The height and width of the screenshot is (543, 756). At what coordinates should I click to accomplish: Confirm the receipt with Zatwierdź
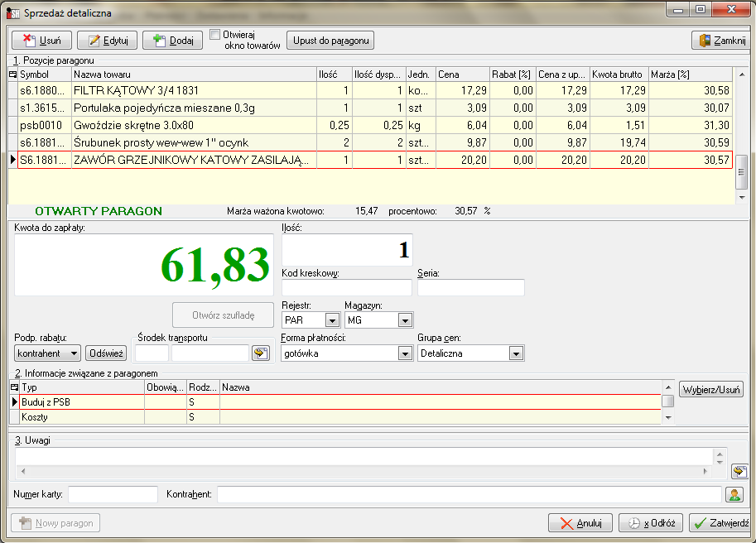720,523
